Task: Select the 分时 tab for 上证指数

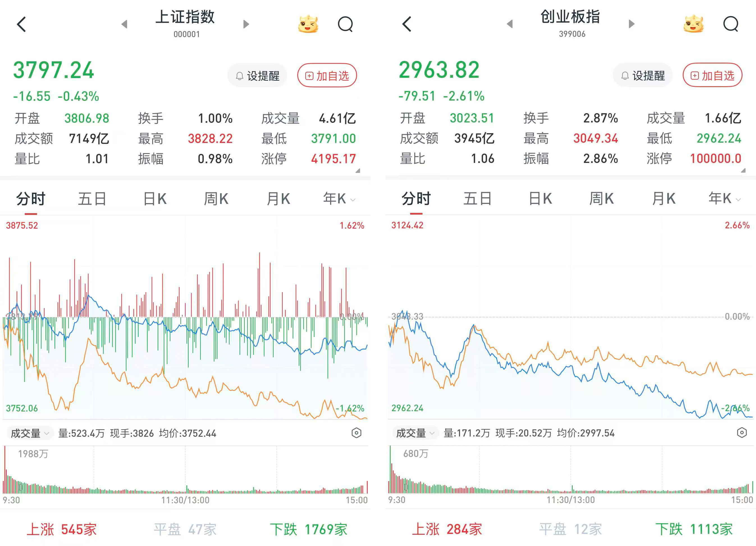Action: coord(31,199)
